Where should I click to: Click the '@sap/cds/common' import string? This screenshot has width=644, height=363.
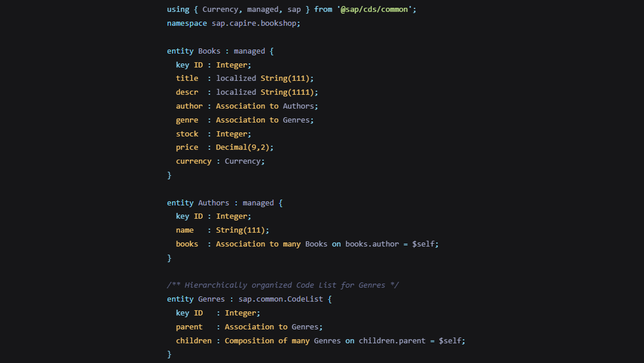tap(377, 9)
